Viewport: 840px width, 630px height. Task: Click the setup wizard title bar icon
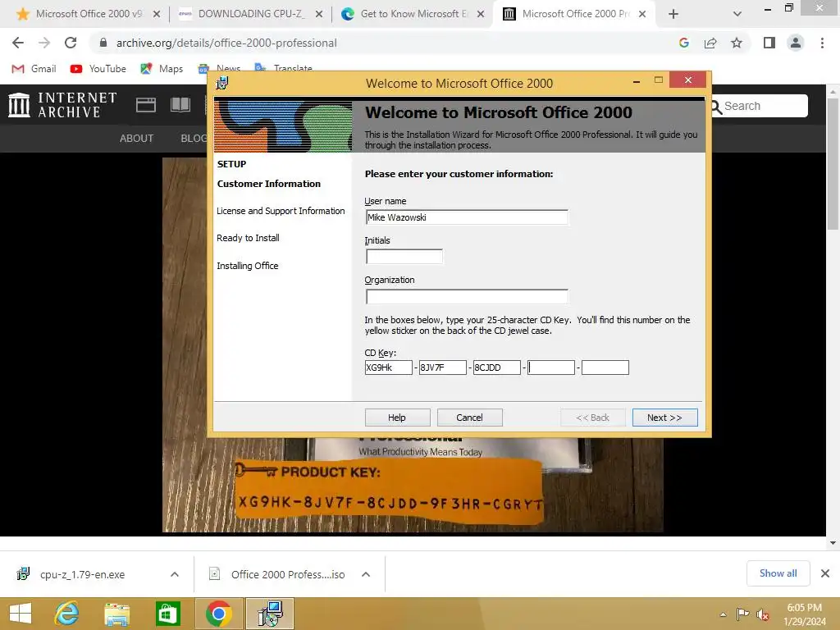pos(221,83)
